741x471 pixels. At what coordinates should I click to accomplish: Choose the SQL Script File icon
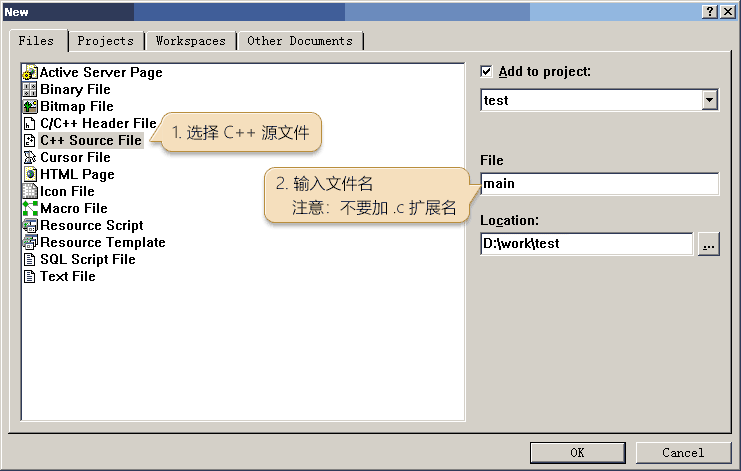coord(30,260)
